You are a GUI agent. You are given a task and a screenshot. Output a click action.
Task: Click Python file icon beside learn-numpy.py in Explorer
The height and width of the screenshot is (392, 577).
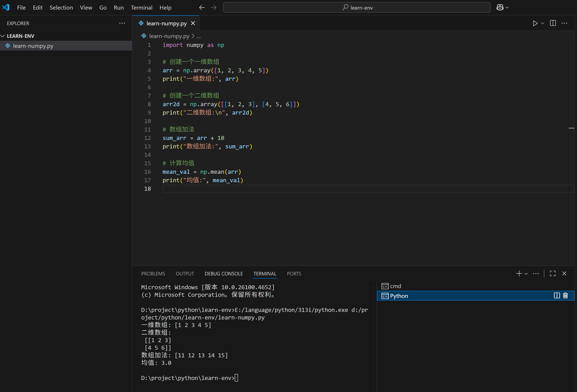8,46
